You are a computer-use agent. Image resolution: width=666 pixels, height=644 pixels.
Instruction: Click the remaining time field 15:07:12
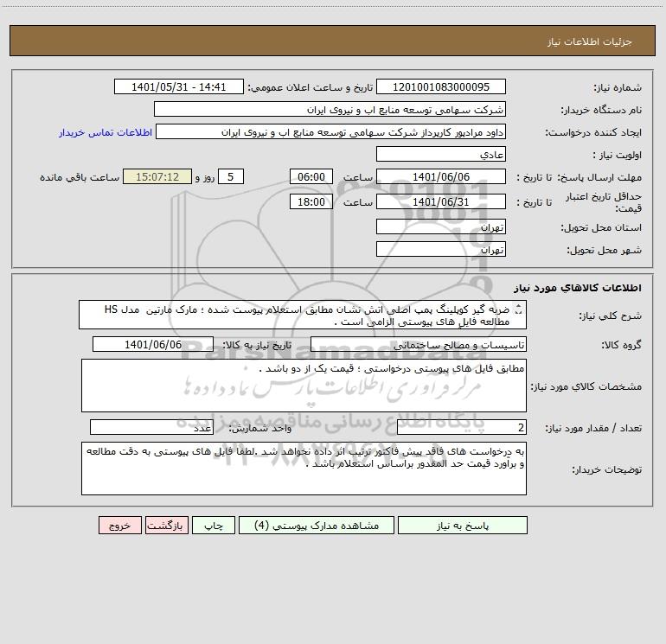(x=157, y=176)
